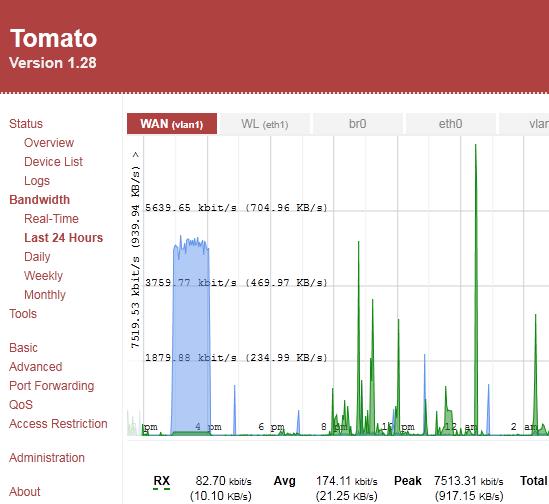Open the Basic settings section
549x504 pixels.
[23, 347]
